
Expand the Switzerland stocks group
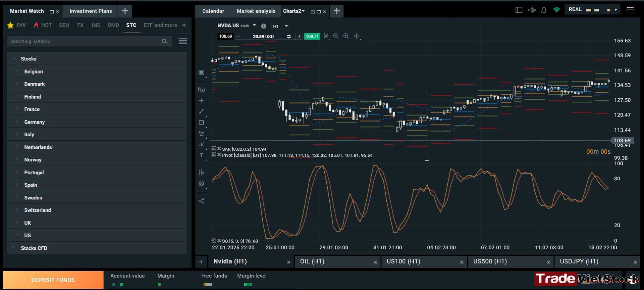[17, 210]
